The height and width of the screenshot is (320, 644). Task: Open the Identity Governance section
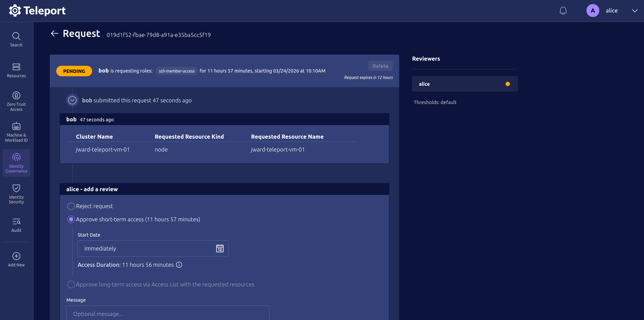(x=16, y=163)
